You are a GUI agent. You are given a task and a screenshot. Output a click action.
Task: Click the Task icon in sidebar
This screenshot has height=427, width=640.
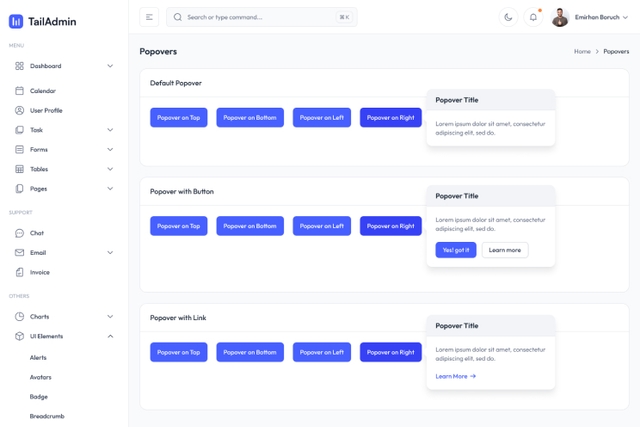(x=19, y=130)
